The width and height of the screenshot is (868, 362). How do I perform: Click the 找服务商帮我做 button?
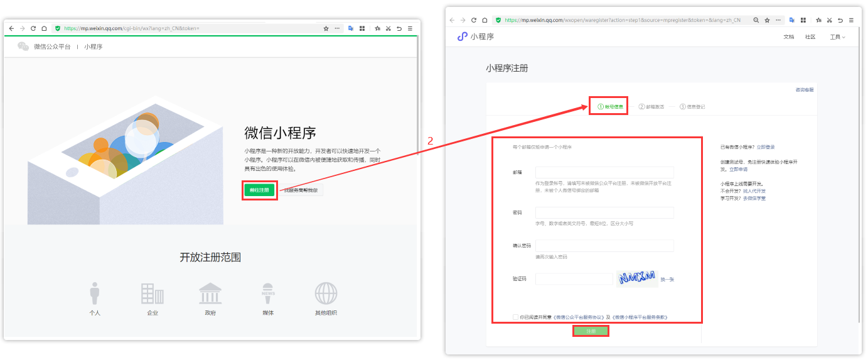pos(301,190)
